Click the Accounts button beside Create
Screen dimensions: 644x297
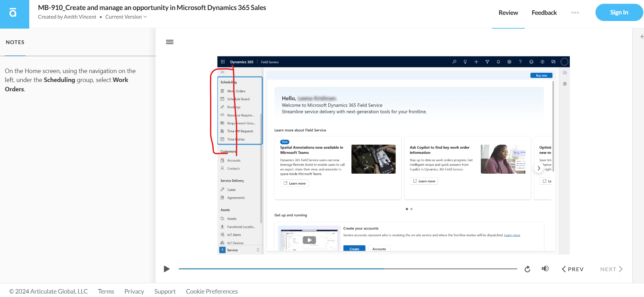tap(379, 249)
